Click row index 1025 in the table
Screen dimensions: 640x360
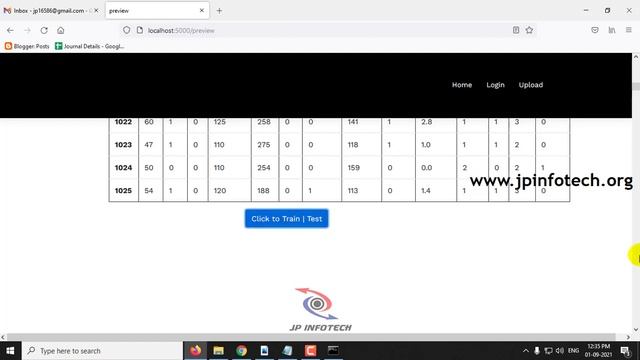123,191
